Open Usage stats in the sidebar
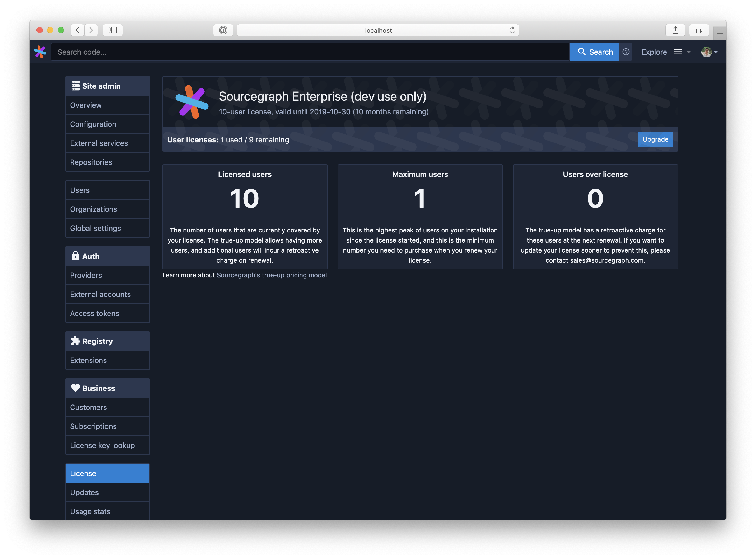 [x=107, y=511]
